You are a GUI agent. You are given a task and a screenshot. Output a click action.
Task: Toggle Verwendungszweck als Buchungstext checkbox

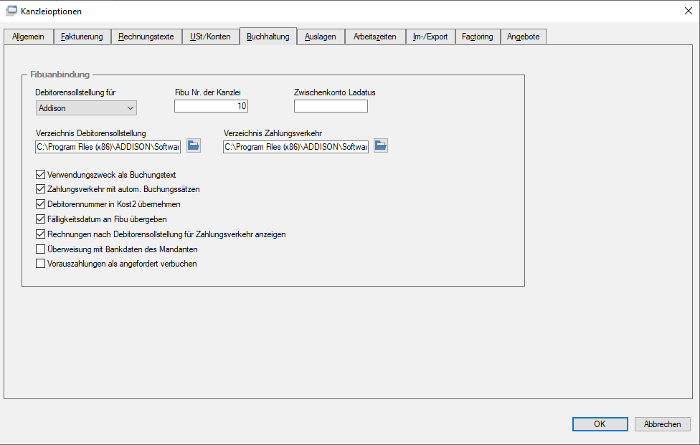point(40,175)
